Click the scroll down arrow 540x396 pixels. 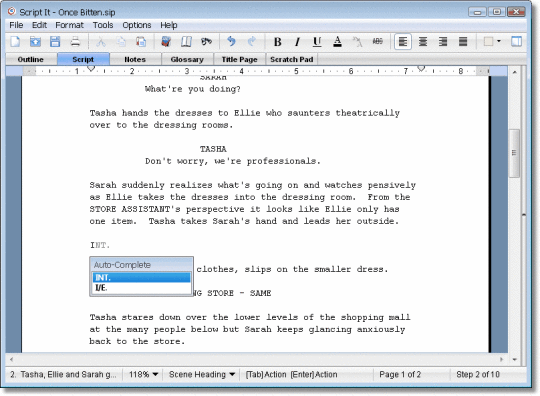click(x=514, y=359)
